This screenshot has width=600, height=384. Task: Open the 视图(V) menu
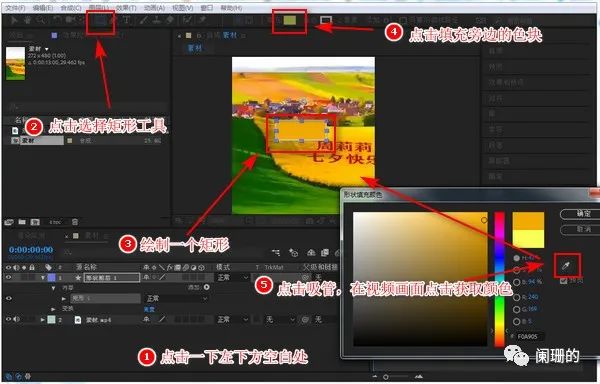coord(183,8)
